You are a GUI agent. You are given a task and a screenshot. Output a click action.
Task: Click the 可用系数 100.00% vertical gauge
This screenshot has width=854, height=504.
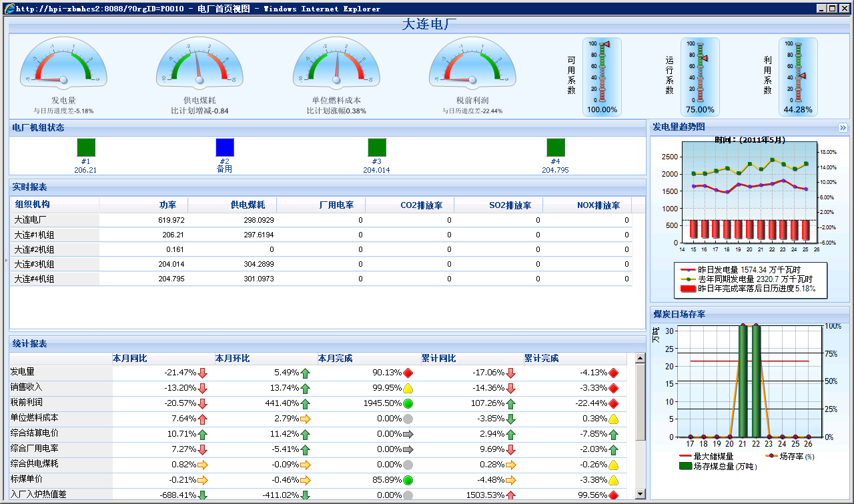[602, 77]
